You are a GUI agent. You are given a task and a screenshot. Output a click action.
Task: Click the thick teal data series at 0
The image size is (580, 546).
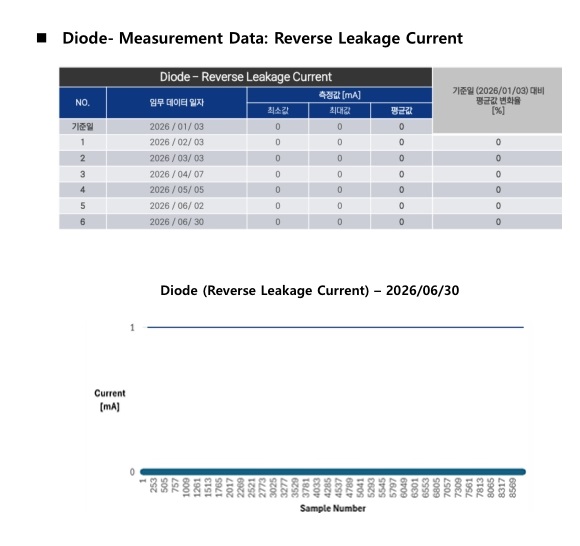pos(333,472)
